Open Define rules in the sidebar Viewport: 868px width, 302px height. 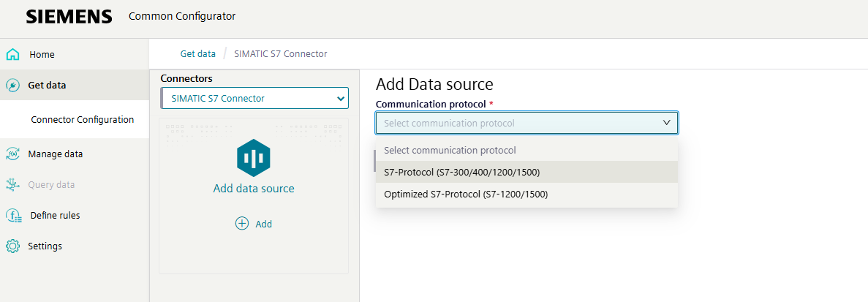point(74,215)
